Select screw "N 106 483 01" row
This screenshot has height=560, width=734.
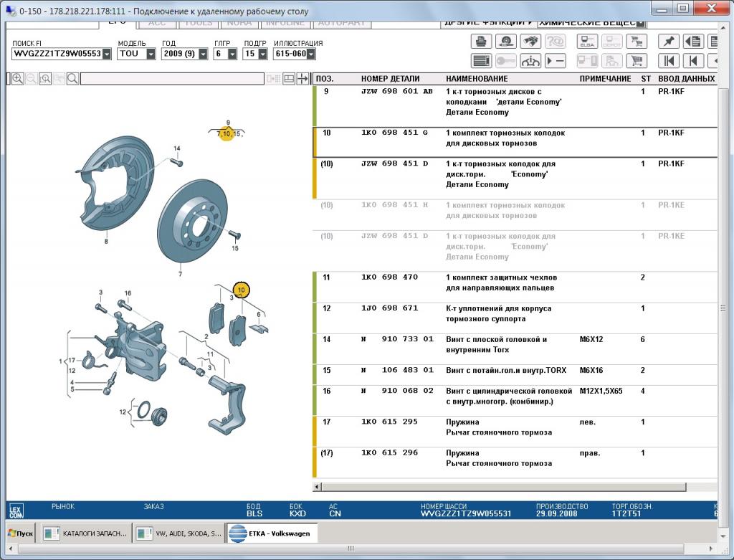point(515,374)
